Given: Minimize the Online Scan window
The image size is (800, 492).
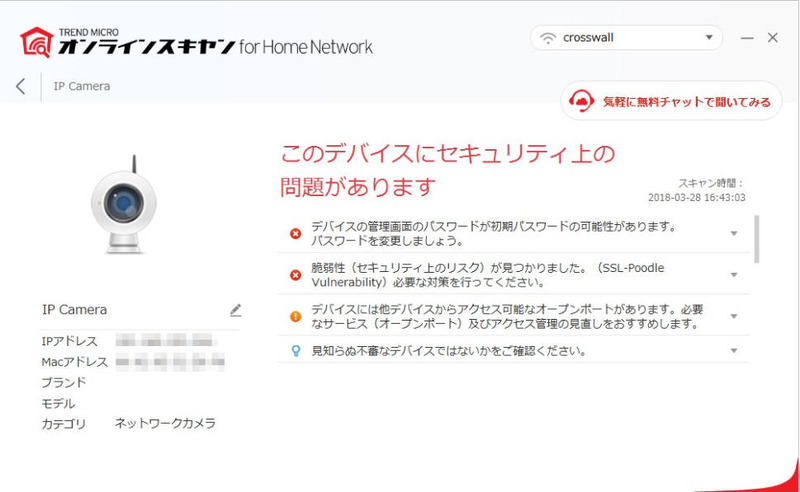Looking at the screenshot, I should [x=747, y=38].
